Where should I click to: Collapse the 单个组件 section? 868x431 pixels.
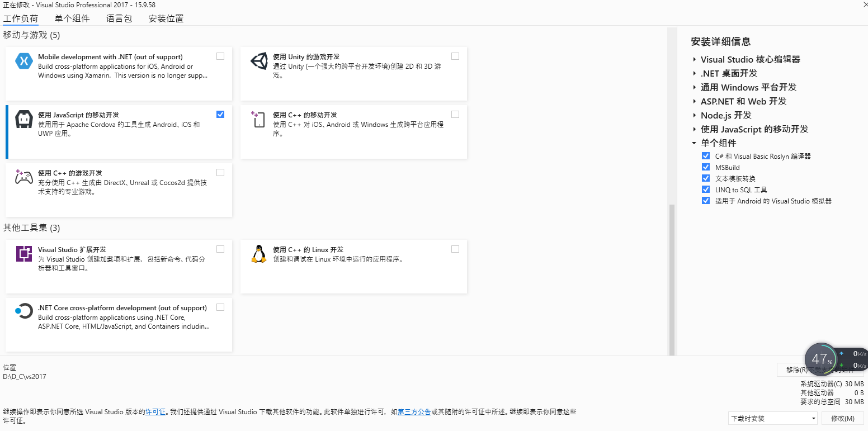pyautogui.click(x=694, y=143)
